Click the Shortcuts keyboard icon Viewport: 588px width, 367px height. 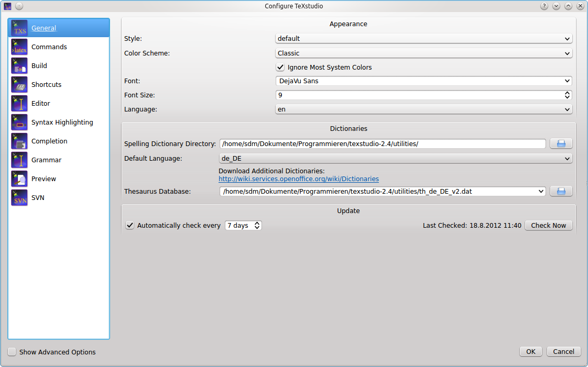(x=19, y=85)
